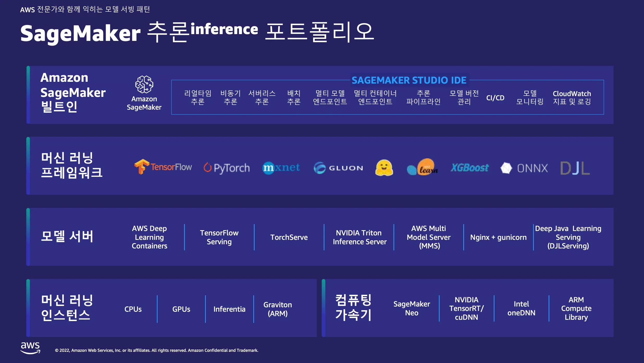Viewport: 644px width, 363px height.
Task: Select the 머신 러닝 프레임워크 heading
Action: pos(72,165)
